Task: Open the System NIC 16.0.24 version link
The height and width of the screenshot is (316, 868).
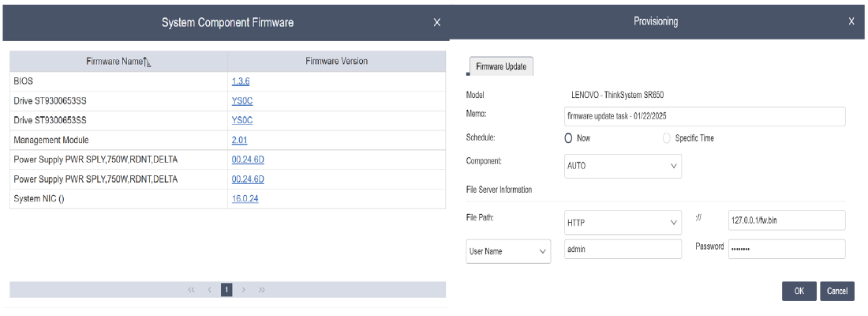Action: click(x=245, y=199)
